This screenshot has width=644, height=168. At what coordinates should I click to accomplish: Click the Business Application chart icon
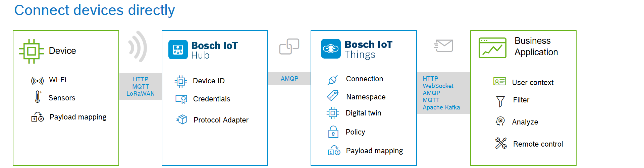pyautogui.click(x=492, y=48)
